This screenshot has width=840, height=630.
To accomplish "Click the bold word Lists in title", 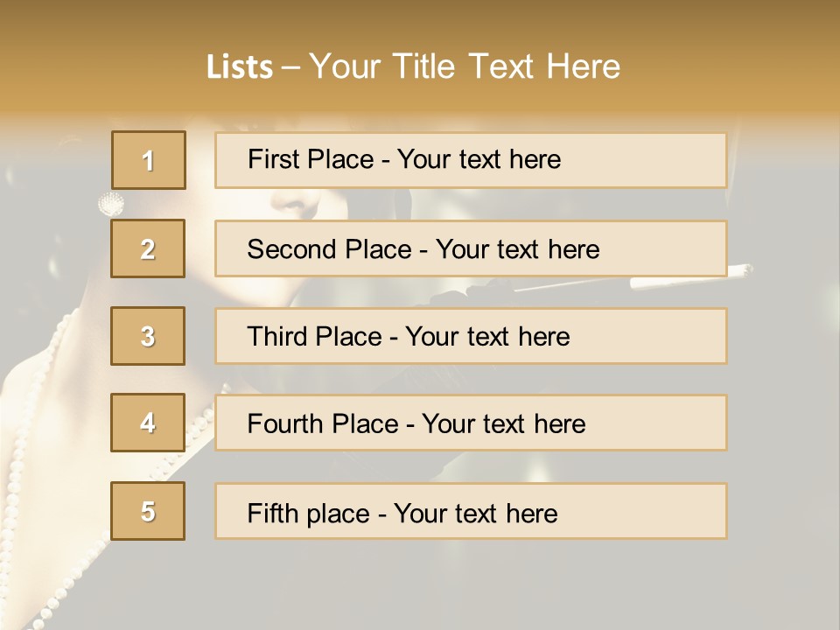I will (x=240, y=67).
